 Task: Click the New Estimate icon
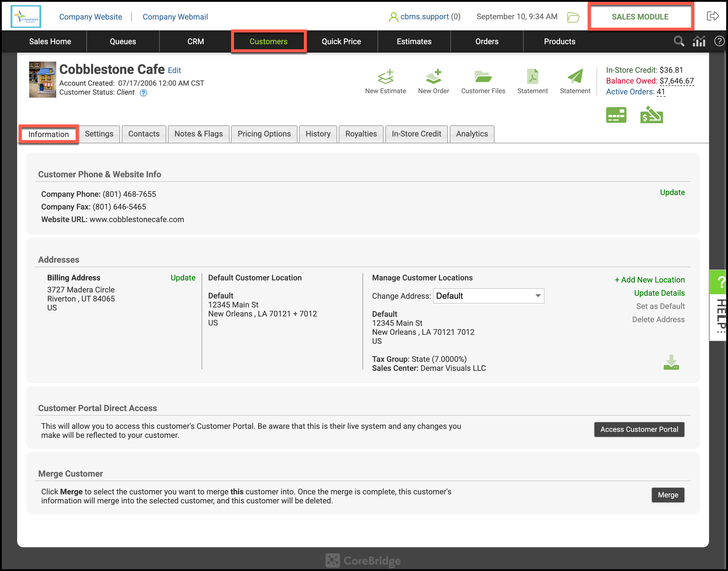[385, 77]
